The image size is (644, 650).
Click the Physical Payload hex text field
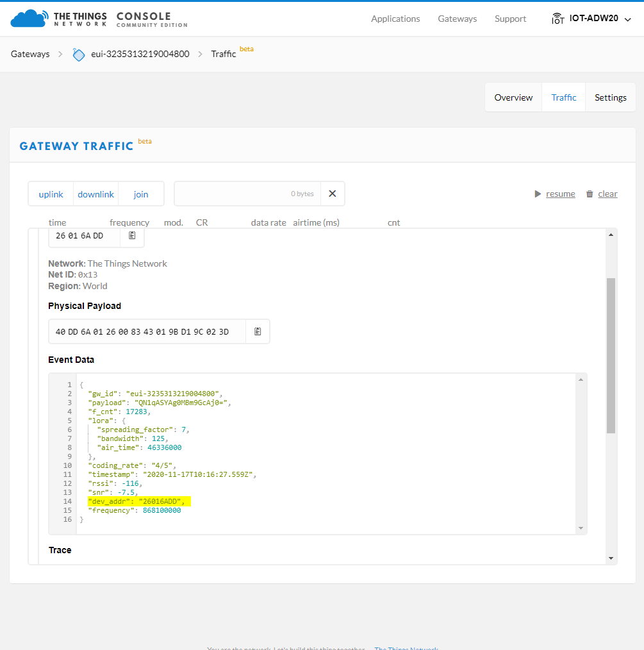click(x=147, y=331)
